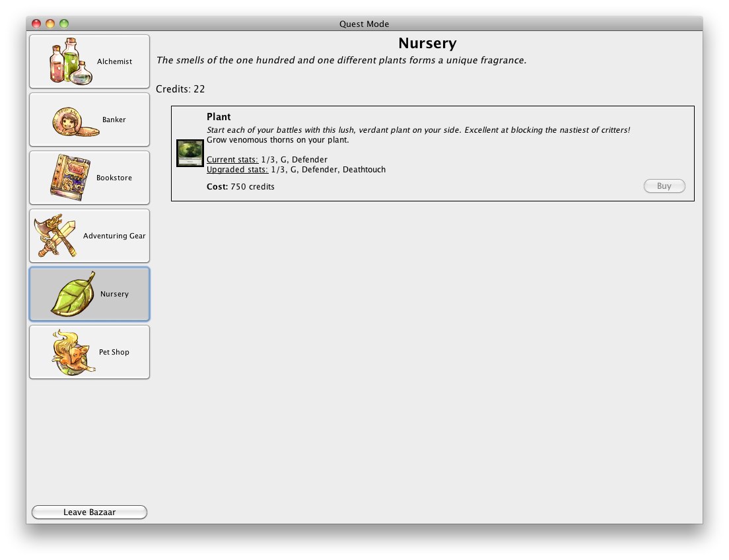The width and height of the screenshot is (729, 560).
Task: Switch to the Alchemist shop label
Action: click(x=114, y=61)
